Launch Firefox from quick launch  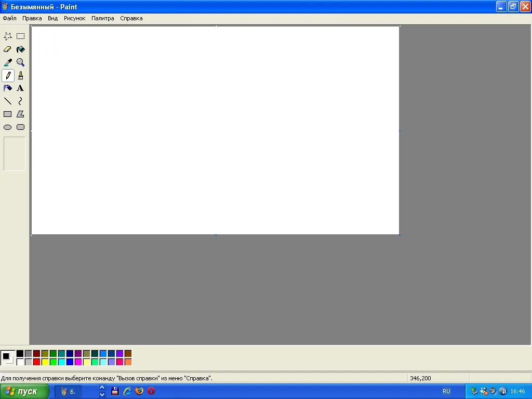(139, 391)
